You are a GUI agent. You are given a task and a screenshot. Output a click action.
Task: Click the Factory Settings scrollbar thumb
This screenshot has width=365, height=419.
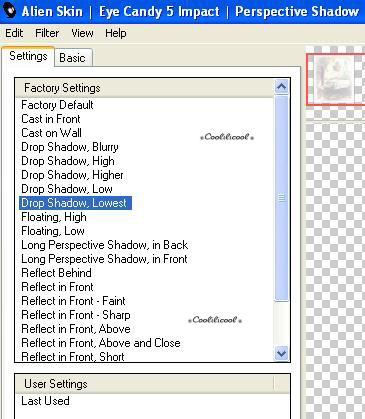[281, 198]
